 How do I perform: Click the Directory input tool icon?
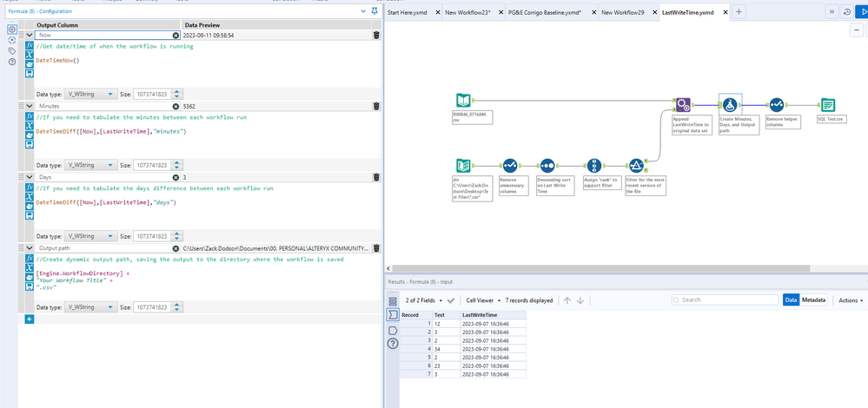[466, 166]
